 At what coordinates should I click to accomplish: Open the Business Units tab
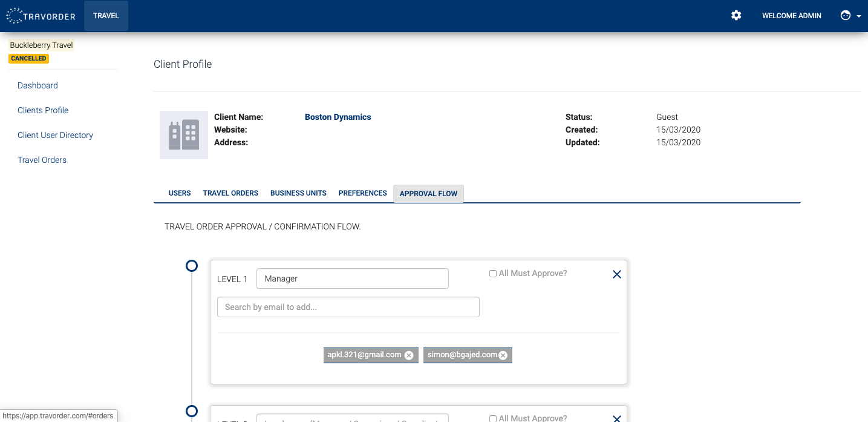[298, 193]
